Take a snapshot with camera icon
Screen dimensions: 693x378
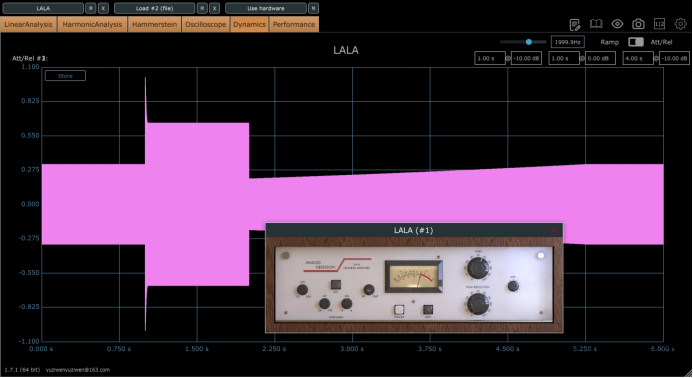(x=638, y=24)
